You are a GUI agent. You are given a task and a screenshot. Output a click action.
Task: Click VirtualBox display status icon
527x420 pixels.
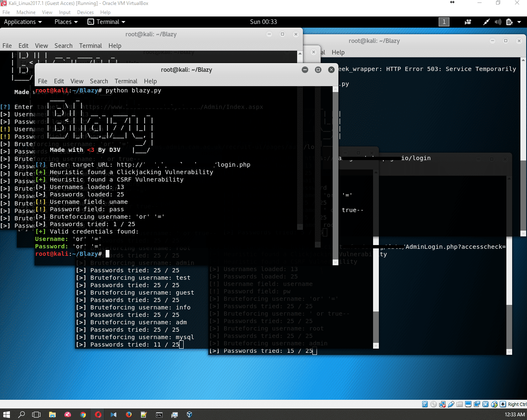pyautogui.click(x=468, y=404)
